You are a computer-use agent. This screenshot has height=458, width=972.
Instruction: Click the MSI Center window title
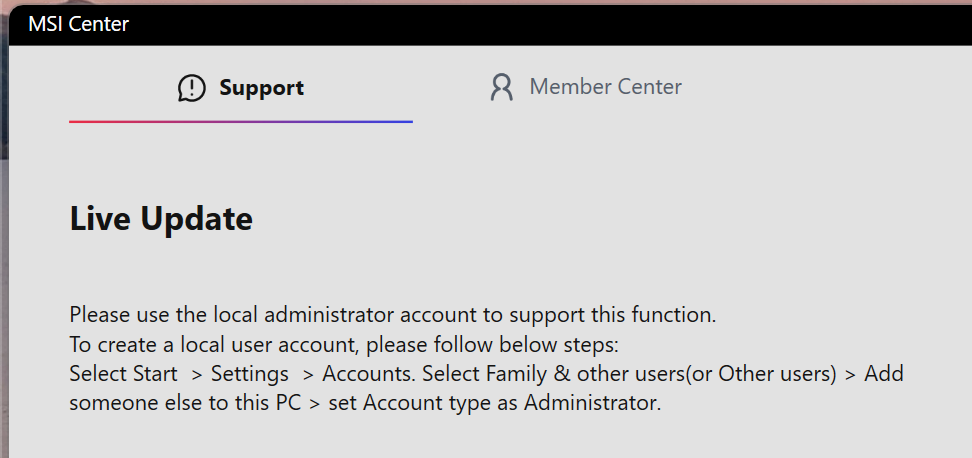click(x=78, y=24)
